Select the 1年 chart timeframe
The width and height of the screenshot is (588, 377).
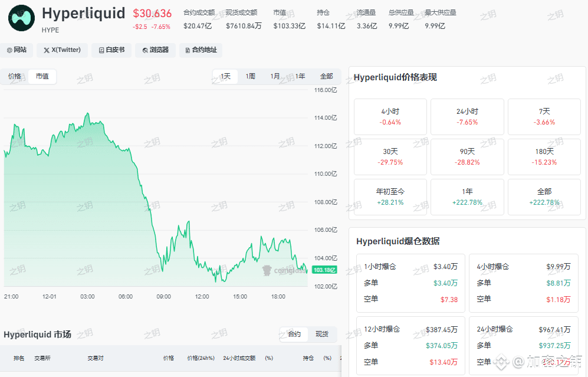click(x=300, y=76)
